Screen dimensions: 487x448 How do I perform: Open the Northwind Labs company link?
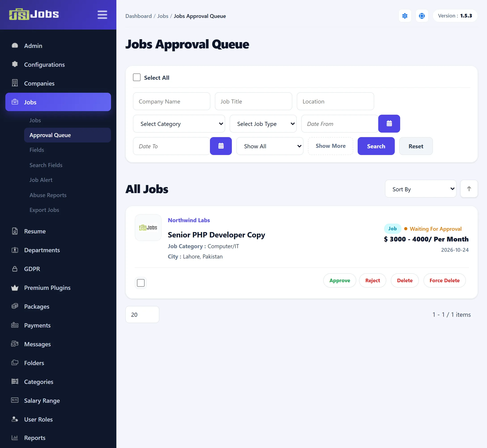tap(189, 220)
